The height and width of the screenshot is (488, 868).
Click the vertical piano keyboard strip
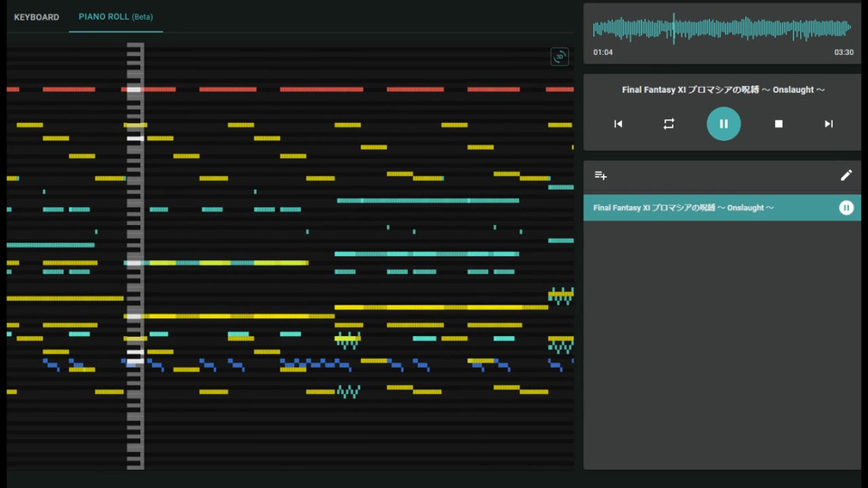(135, 256)
